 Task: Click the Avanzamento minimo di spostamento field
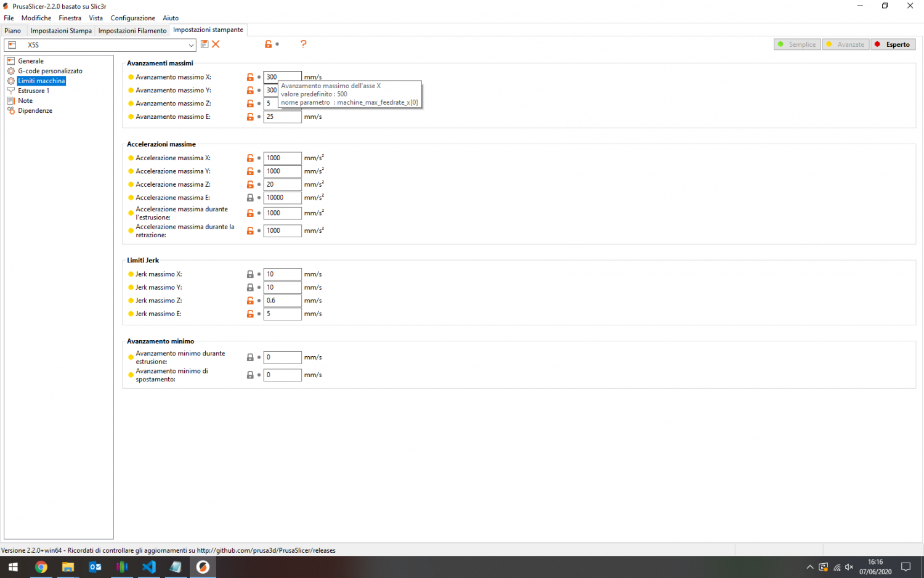point(283,375)
